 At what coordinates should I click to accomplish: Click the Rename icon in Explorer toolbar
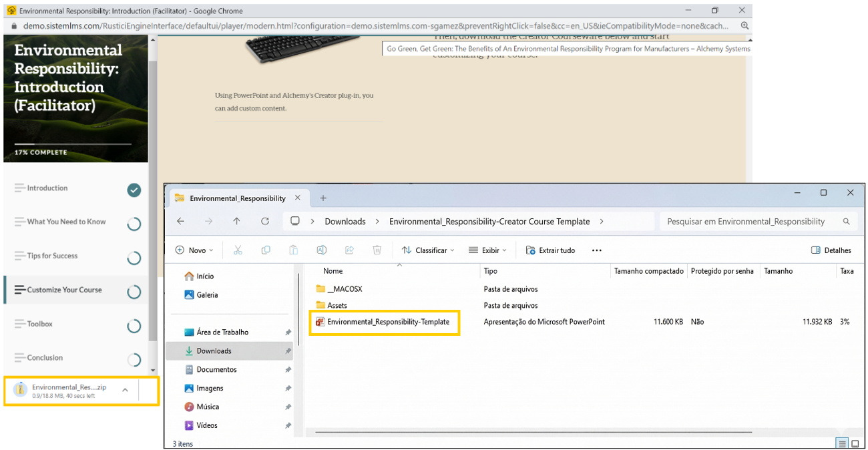(x=321, y=250)
